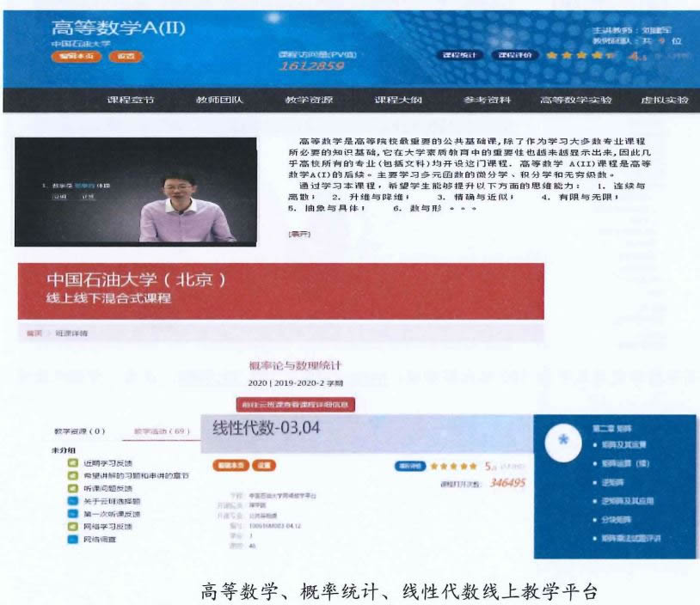
Task: Click the green icon beside 近期学习反馈
Action: [x=73, y=463]
